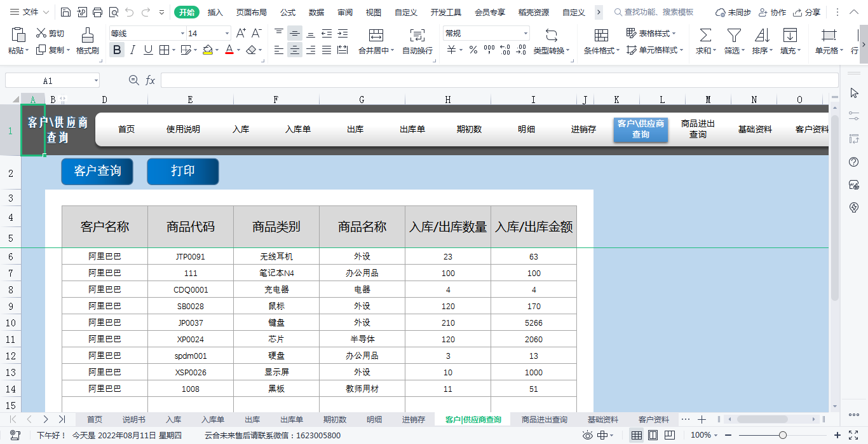Increase decimal places
Image resolution: width=868 pixels, height=444 pixels.
[505, 50]
